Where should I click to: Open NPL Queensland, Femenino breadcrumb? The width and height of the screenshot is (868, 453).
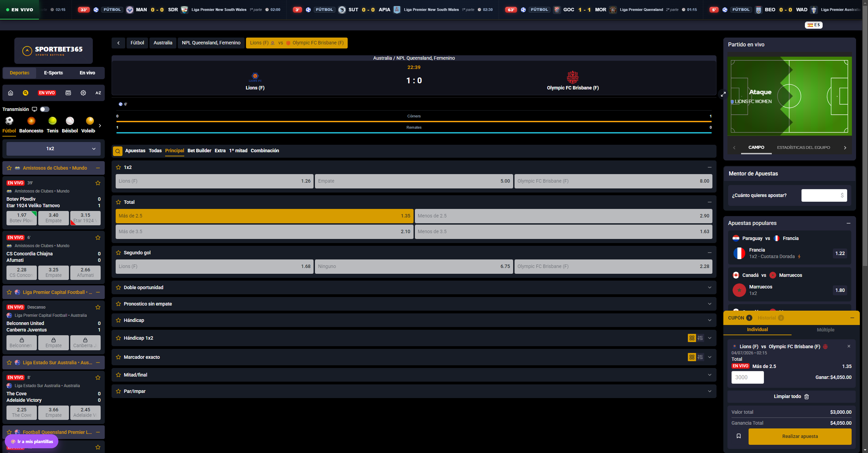click(211, 43)
